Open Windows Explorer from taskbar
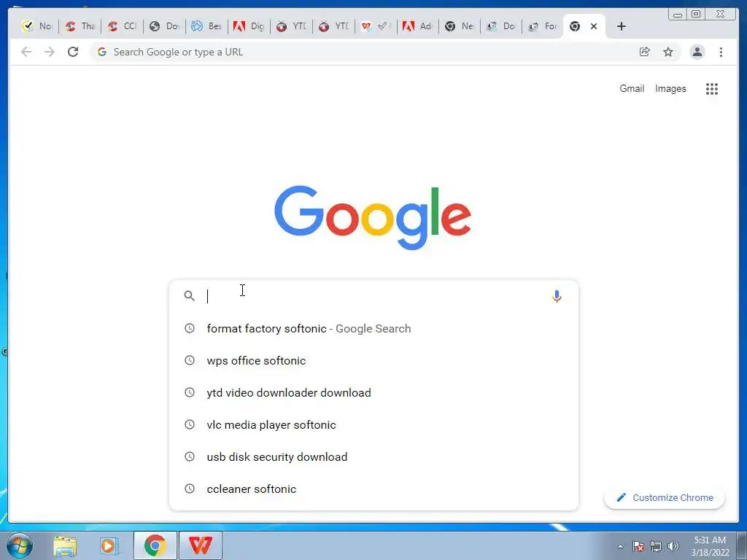747x560 pixels. coord(65,545)
